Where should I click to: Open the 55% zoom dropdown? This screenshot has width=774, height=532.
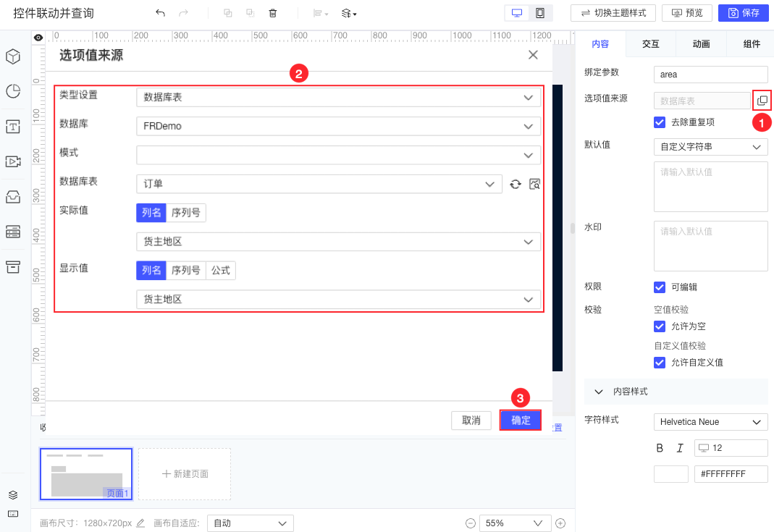[514, 523]
